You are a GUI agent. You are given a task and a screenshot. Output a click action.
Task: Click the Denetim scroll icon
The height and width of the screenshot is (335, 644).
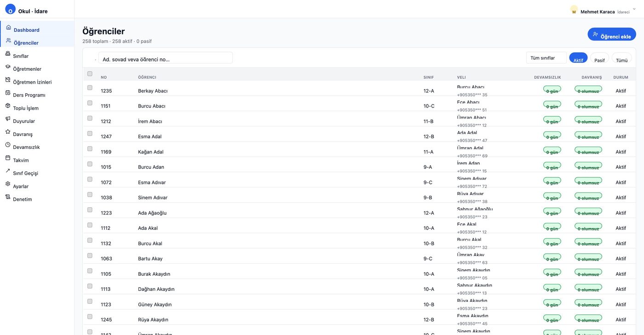coord(8,197)
